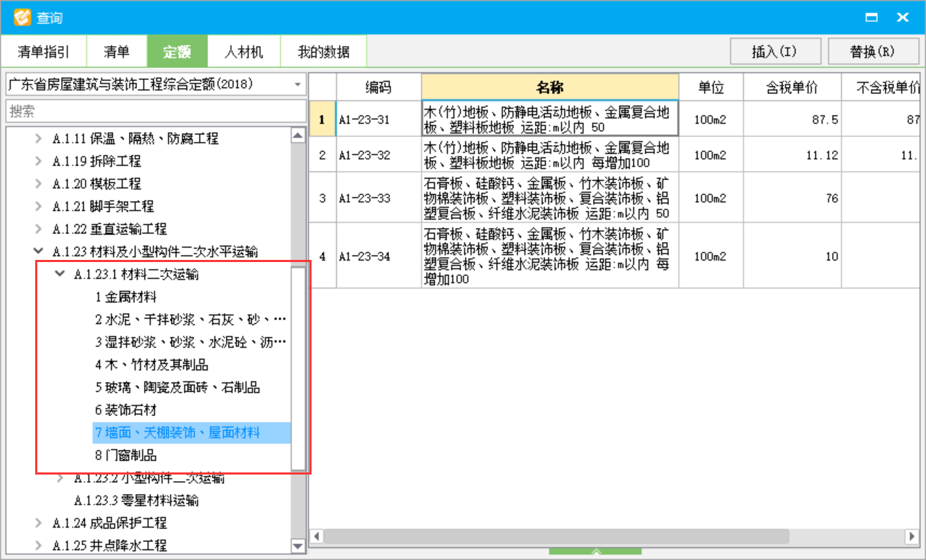This screenshot has height=560, width=926.
Task: Click the table horizontal scrollbar left arrow
Action: [317, 536]
